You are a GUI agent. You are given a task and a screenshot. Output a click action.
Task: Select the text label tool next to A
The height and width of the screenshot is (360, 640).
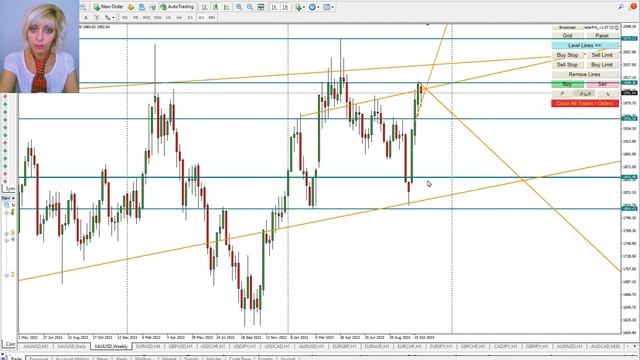coord(97,18)
